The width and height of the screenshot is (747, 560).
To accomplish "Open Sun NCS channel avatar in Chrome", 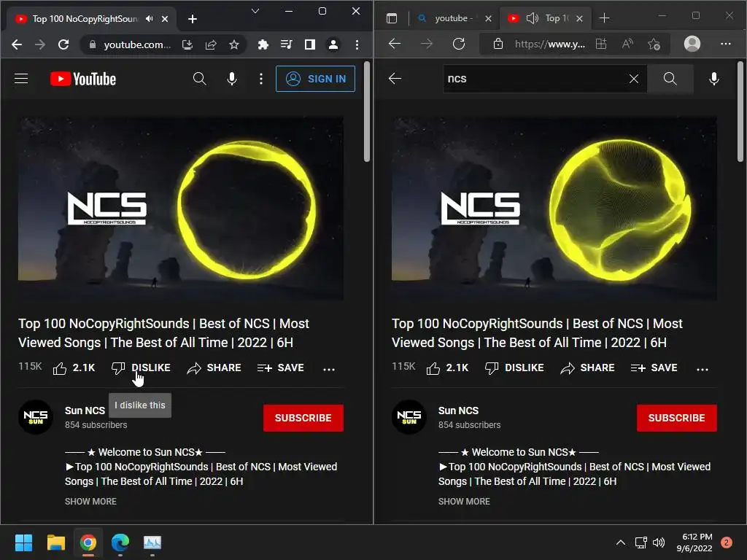I will click(x=36, y=417).
